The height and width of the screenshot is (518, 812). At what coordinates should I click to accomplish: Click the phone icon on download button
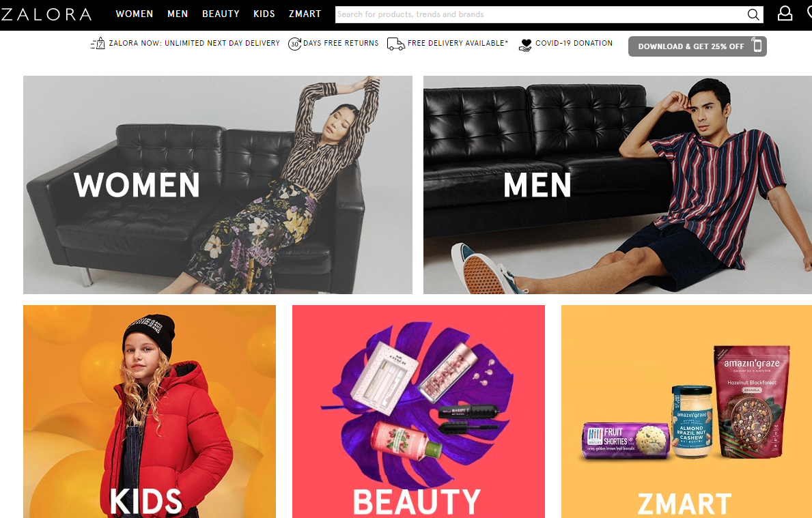[757, 46]
